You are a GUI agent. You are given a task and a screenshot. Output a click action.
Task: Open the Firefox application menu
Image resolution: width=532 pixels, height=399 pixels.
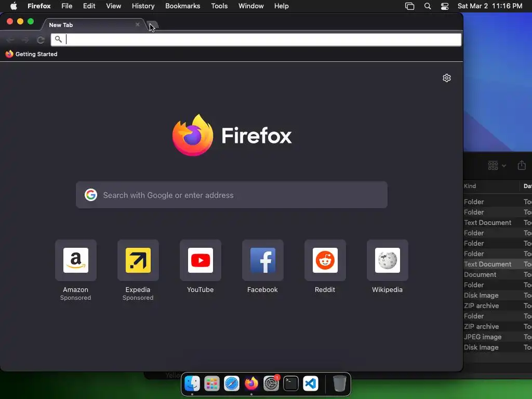point(39,6)
